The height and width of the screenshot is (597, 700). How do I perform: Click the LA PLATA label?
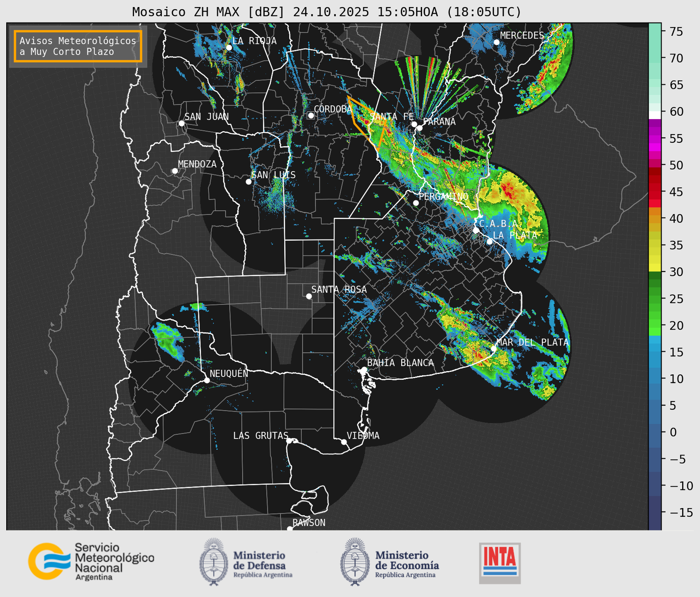[x=515, y=235]
